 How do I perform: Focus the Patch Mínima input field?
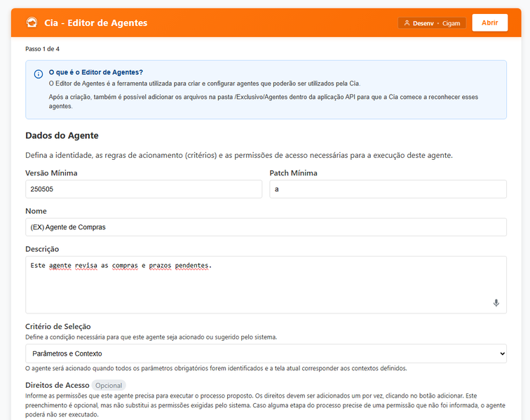[x=388, y=189]
